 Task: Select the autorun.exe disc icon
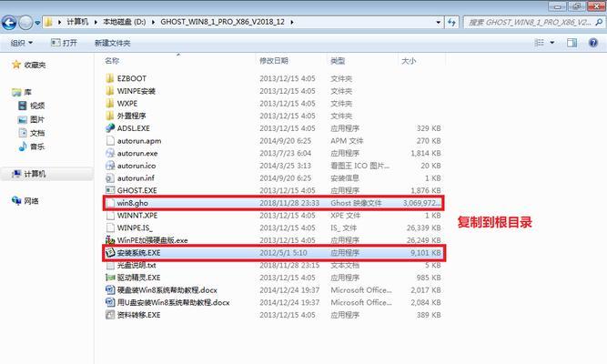click(110, 153)
